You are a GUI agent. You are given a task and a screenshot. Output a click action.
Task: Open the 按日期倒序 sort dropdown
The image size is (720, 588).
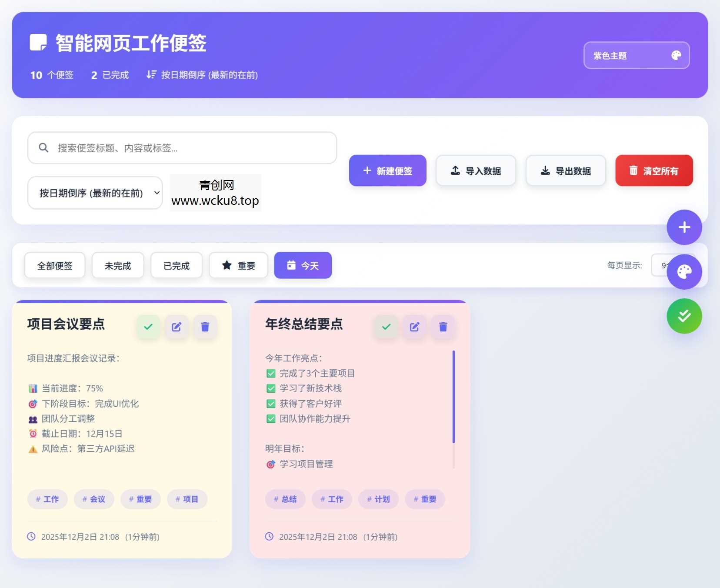coord(95,193)
